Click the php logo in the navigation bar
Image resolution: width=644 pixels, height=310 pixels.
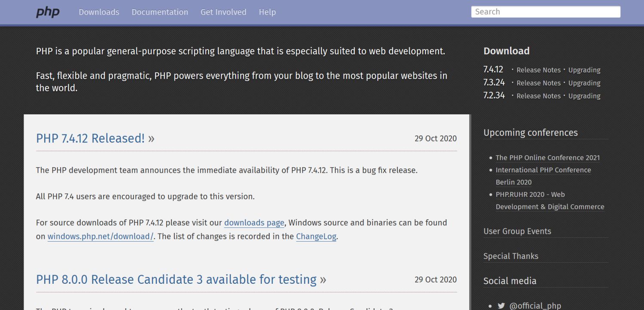[48, 12]
